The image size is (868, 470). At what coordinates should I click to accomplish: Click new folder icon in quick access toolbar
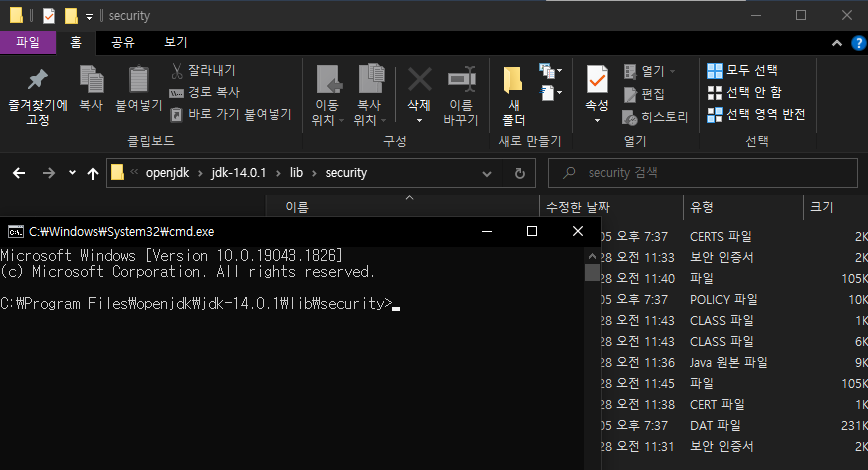click(x=71, y=16)
